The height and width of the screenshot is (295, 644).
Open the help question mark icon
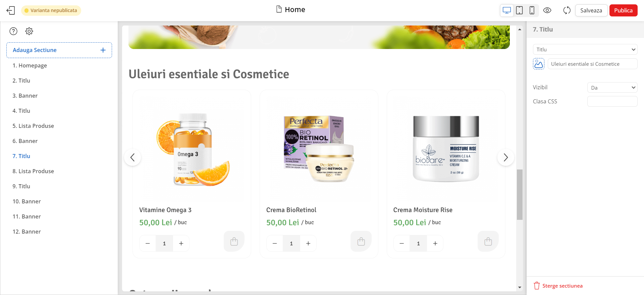point(13,31)
